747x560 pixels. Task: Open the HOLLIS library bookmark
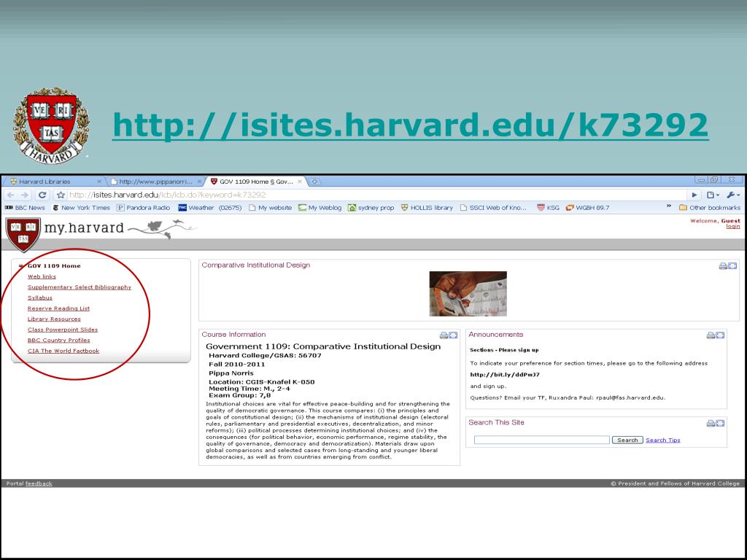click(427, 208)
